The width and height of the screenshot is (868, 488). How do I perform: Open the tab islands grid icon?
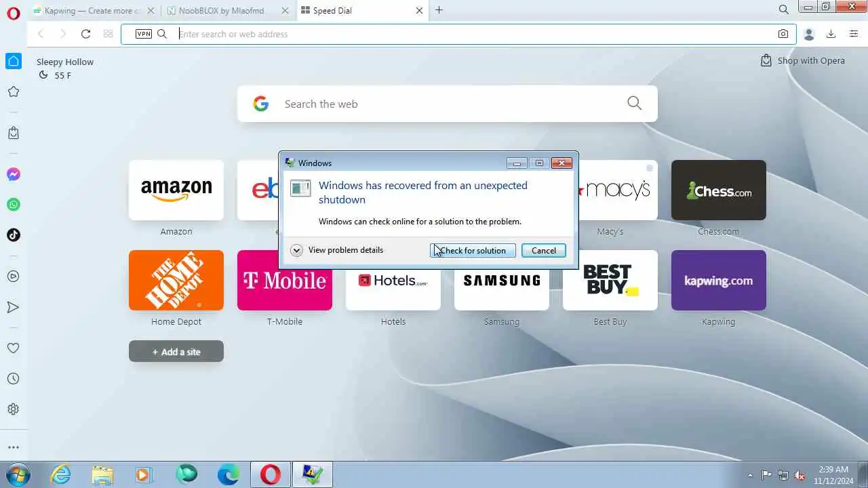tap(108, 34)
